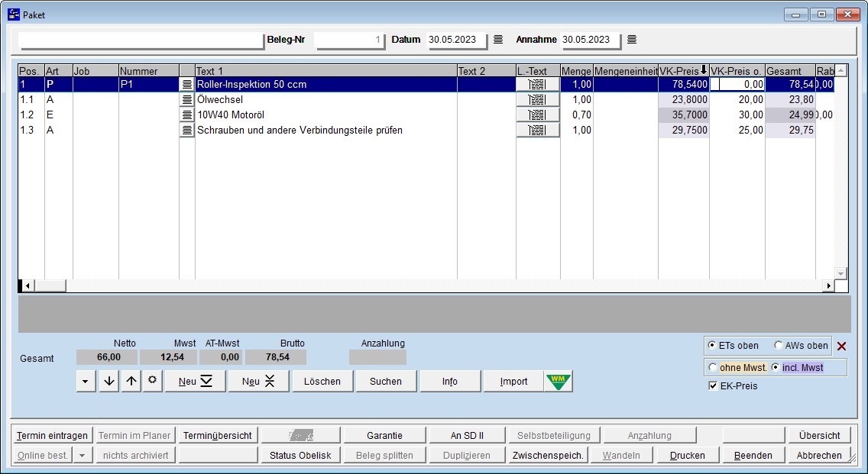Image resolution: width=868 pixels, height=474 pixels.
Task: Open text list icon for Schrauben row
Action: (x=187, y=131)
